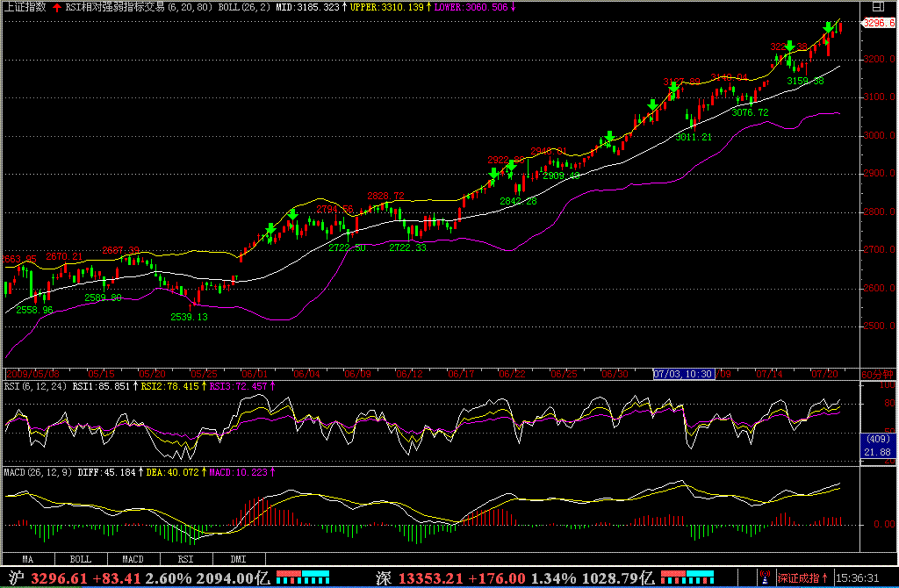Click the 07/20 date axis label
This screenshot has height=588, width=899.
click(824, 374)
